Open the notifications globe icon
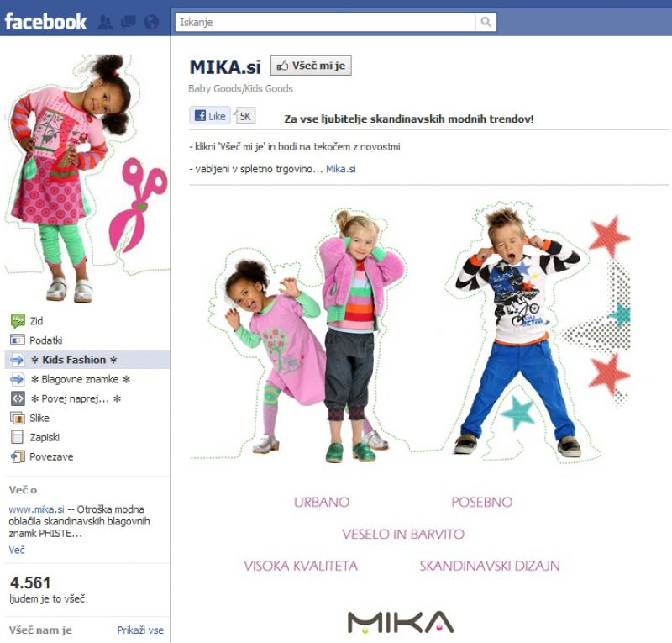This screenshot has width=672, height=643. [x=151, y=22]
